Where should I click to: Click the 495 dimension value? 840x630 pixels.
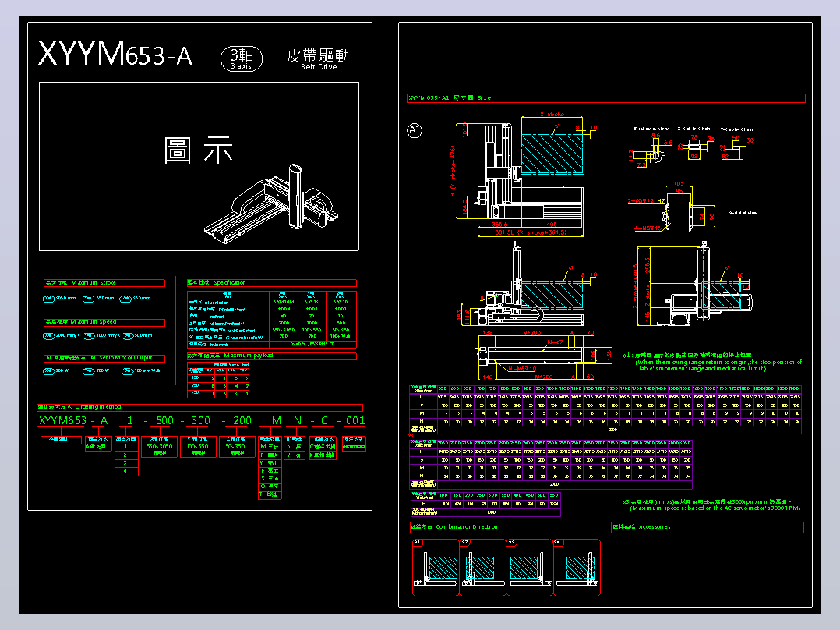point(552,224)
